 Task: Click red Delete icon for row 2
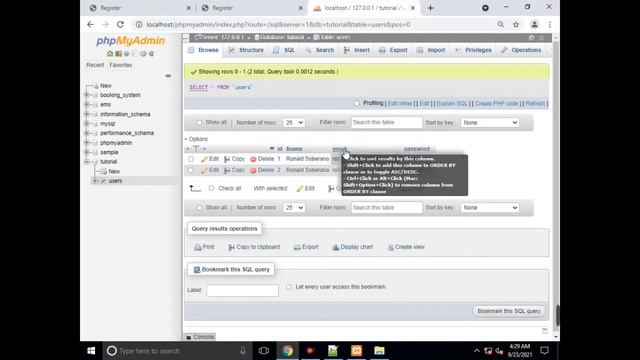coord(253,170)
